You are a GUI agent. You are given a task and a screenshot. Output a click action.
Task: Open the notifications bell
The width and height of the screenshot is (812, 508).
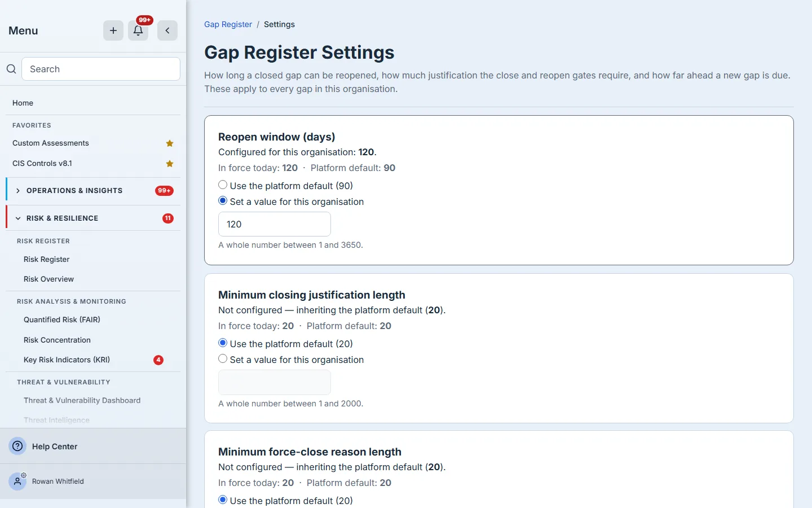coord(138,30)
